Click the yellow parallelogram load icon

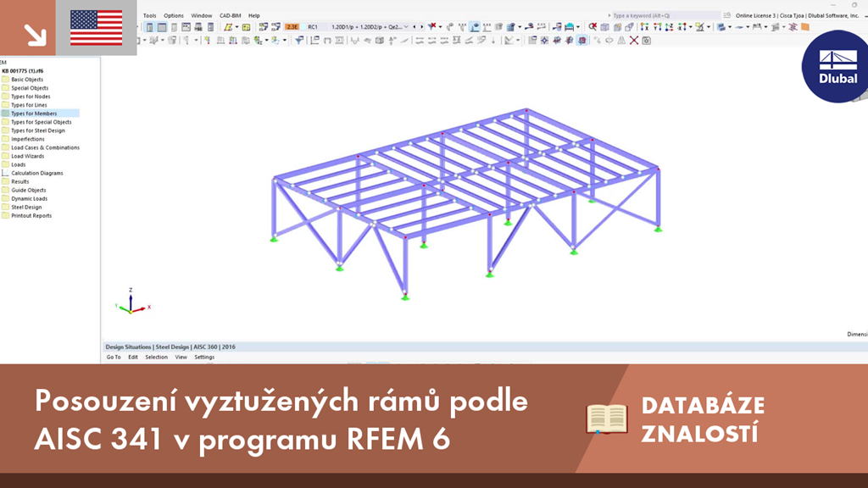pos(228,27)
